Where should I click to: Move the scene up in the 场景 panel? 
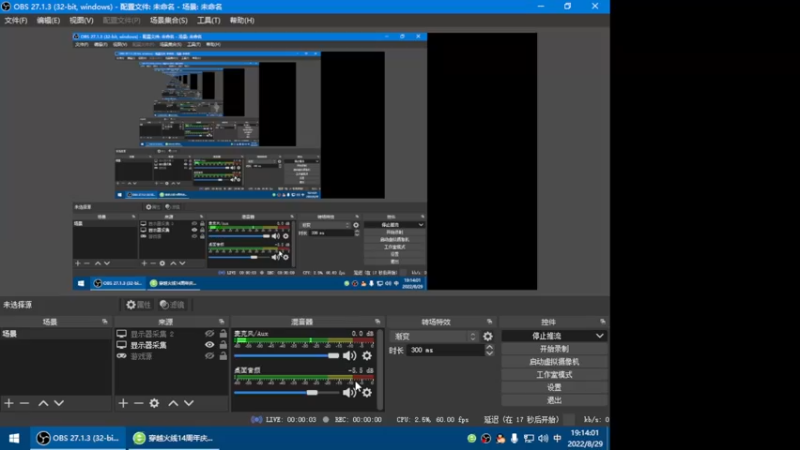(x=43, y=403)
